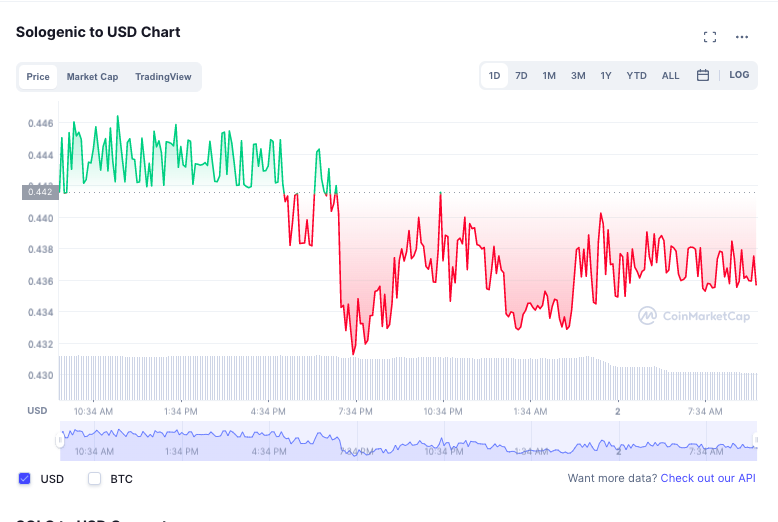The width and height of the screenshot is (778, 522).
Task: Select the 1D time range
Action: coord(494,75)
